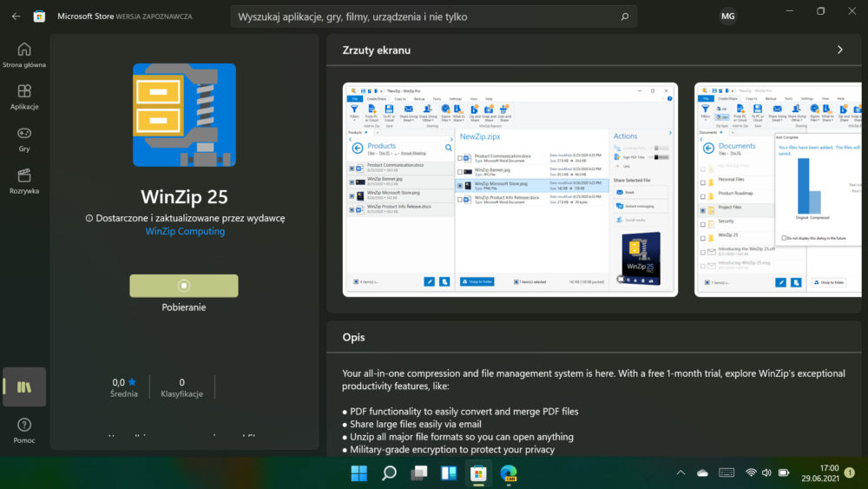Click the info icon beside Dostarczone
868x489 pixels.
[89, 218]
